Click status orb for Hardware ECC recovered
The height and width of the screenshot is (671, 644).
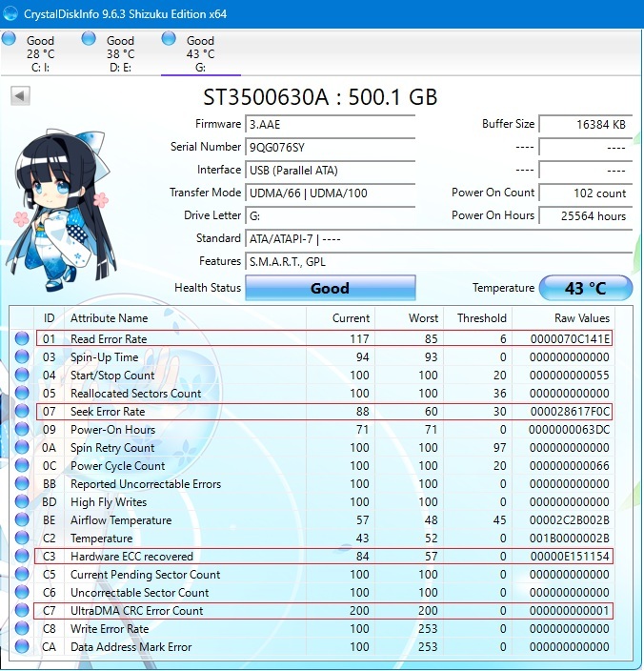click(x=22, y=556)
